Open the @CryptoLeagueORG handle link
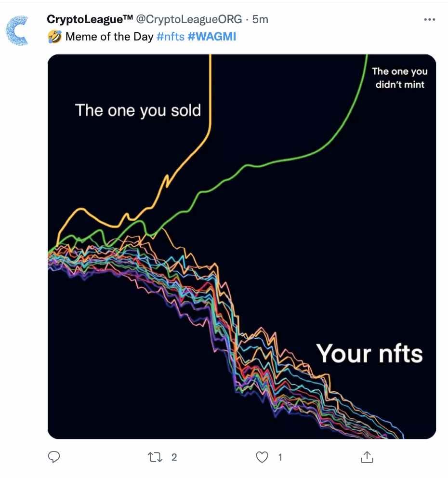Screen dimensions: 448x478 tap(189, 19)
